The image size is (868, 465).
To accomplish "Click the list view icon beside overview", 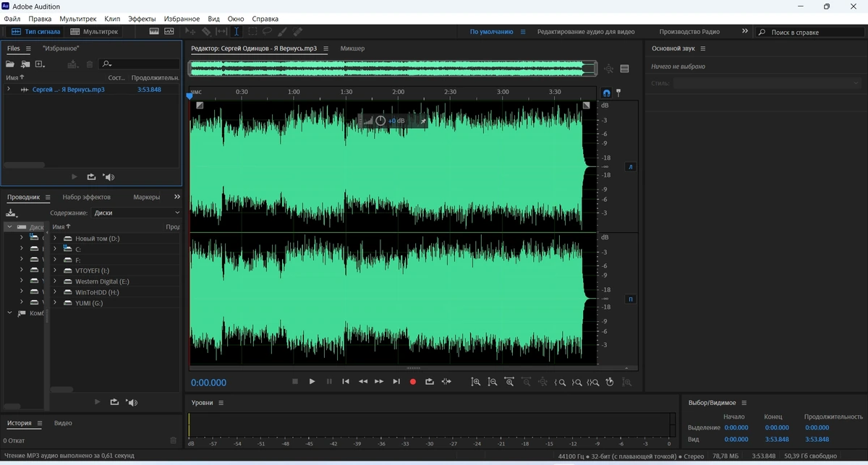I will coord(624,69).
